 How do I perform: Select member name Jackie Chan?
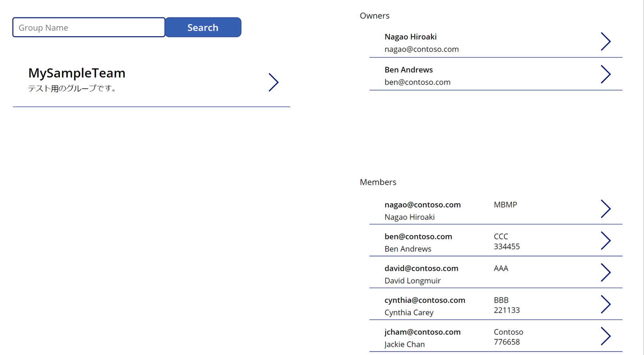(405, 345)
